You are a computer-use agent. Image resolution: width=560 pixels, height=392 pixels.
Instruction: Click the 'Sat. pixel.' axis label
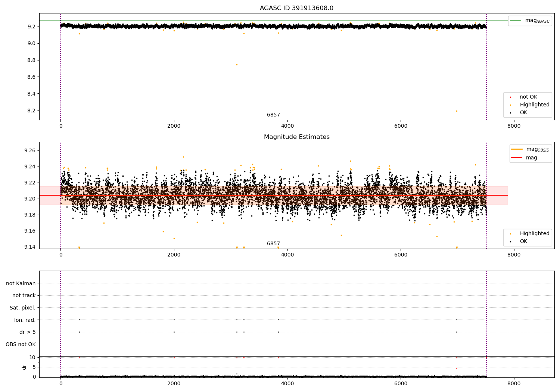[23, 308]
